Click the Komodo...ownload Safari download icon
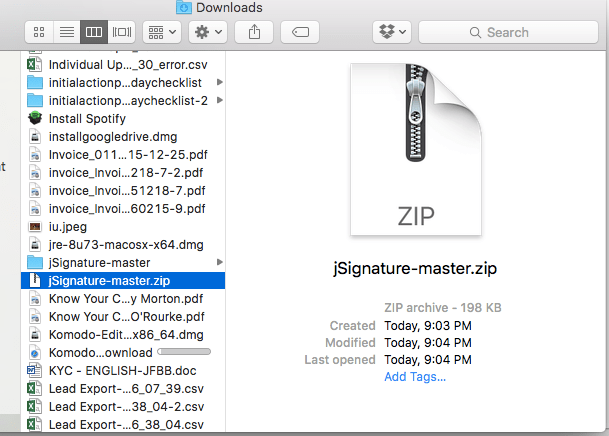 click(35, 353)
